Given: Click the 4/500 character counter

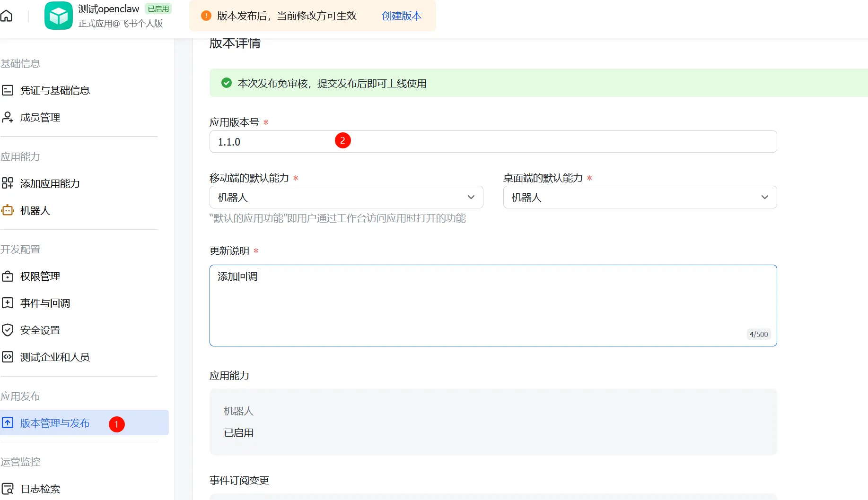Looking at the screenshot, I should 759,334.
